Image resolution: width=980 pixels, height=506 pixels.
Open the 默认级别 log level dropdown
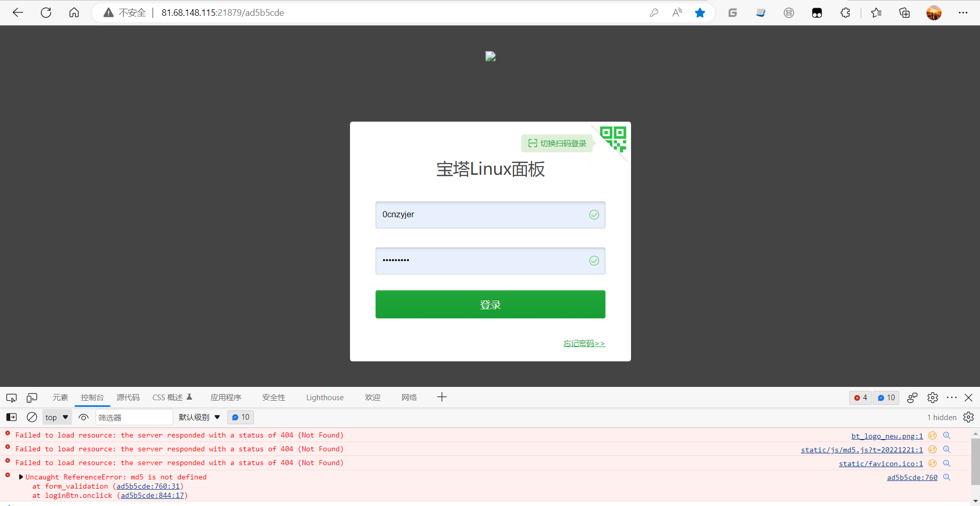pos(199,418)
